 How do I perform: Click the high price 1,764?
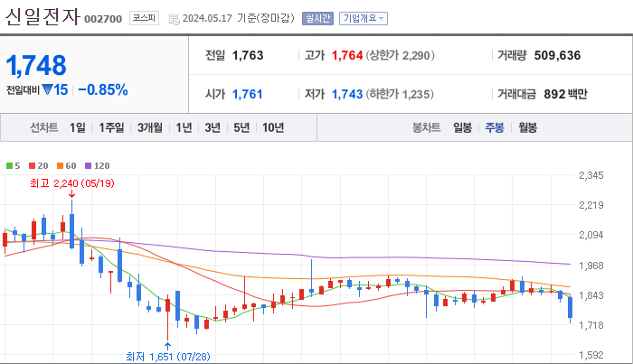[347, 55]
